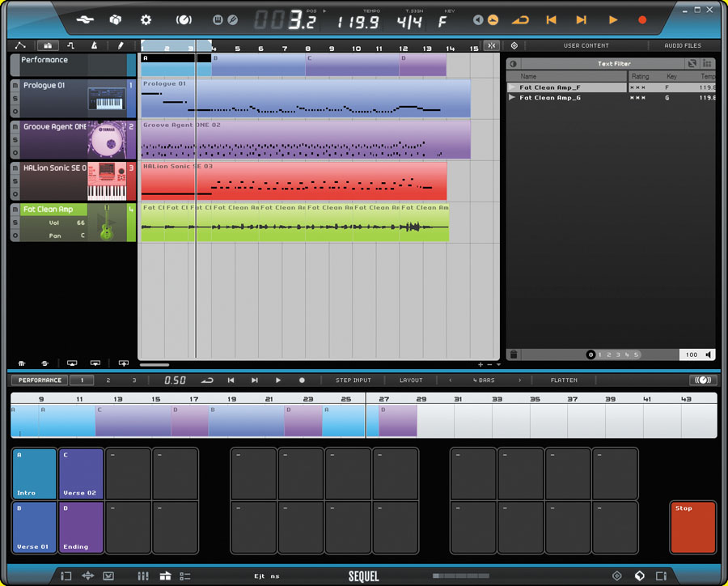Switch to the AUDIO FILES tab
Screen dimensions: 728x586
point(682,45)
